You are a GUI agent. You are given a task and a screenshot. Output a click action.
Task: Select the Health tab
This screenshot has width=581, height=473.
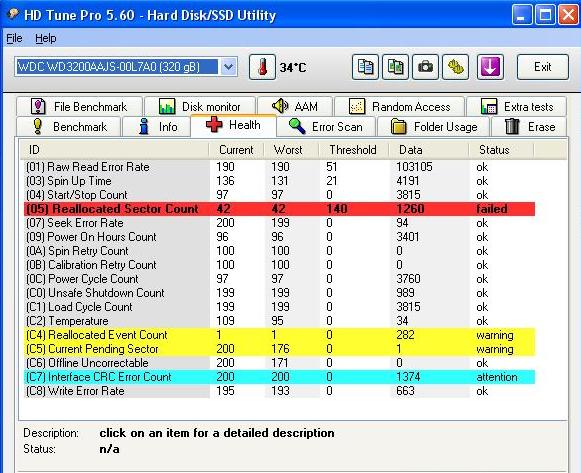click(233, 125)
